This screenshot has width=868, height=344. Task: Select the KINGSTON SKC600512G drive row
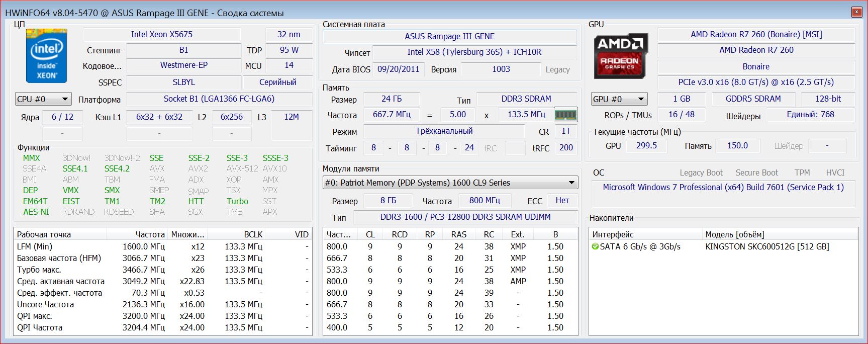pos(724,246)
